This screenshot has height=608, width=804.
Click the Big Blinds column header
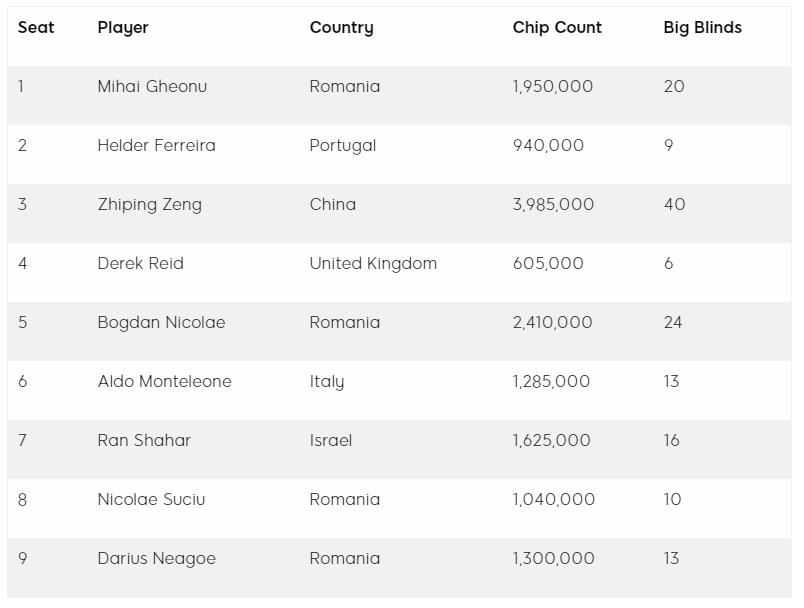[x=702, y=28]
